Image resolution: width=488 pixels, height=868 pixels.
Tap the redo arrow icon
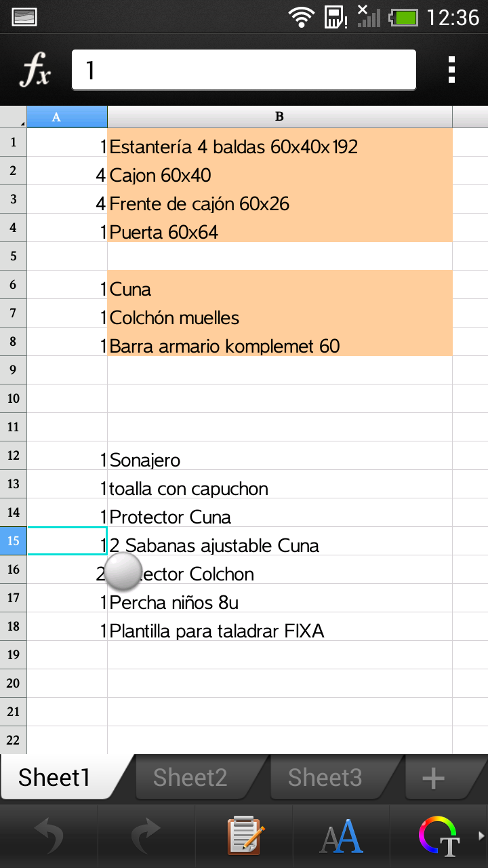(x=146, y=835)
